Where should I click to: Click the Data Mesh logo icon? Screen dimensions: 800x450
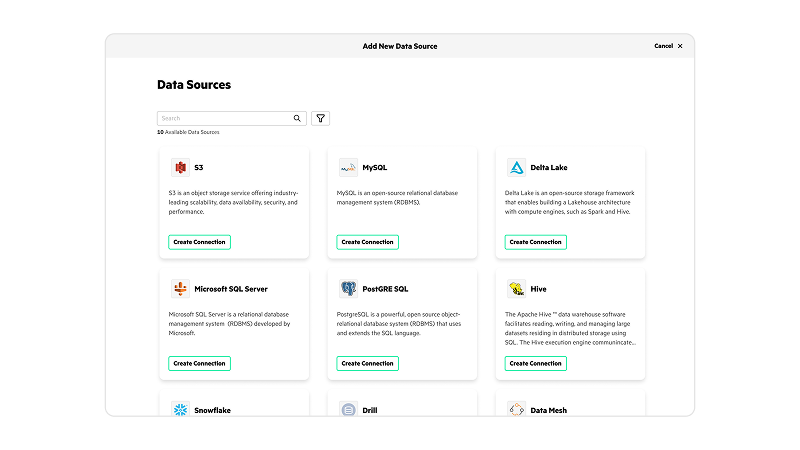(x=516, y=409)
